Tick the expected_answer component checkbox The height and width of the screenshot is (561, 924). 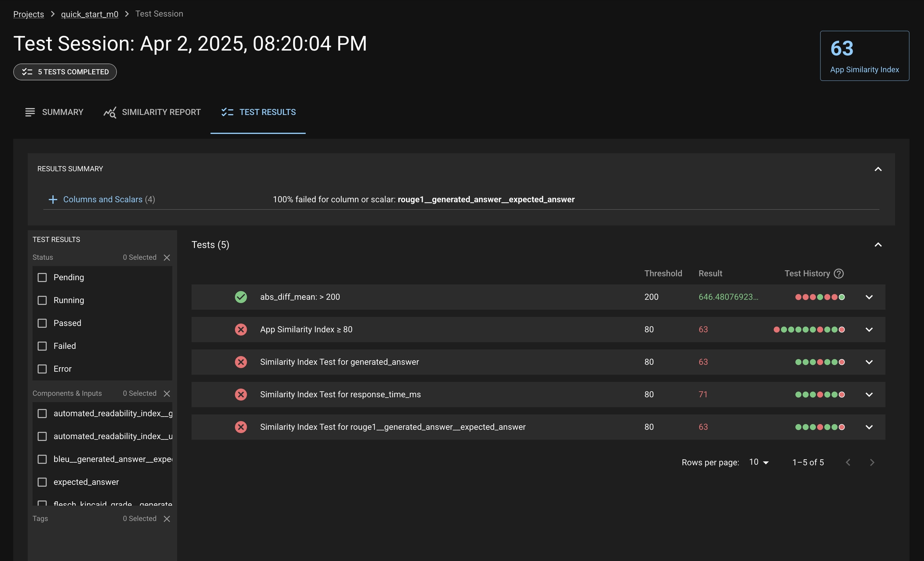tap(42, 482)
